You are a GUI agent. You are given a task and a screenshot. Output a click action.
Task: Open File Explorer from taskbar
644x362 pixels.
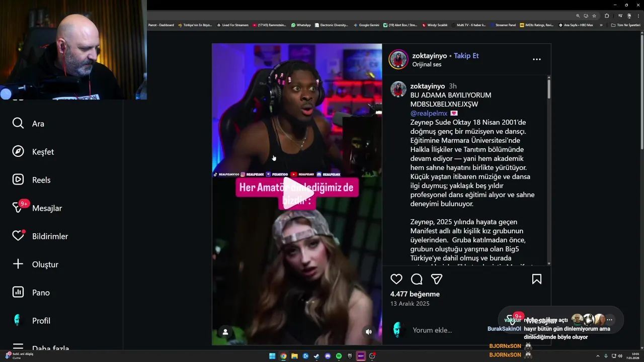pos(294,356)
